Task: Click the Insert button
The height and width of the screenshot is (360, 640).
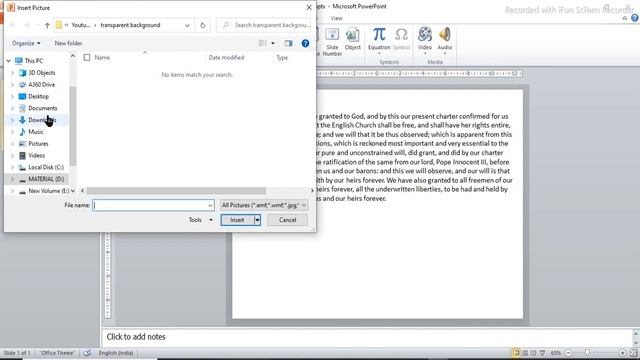Action: tap(238, 220)
